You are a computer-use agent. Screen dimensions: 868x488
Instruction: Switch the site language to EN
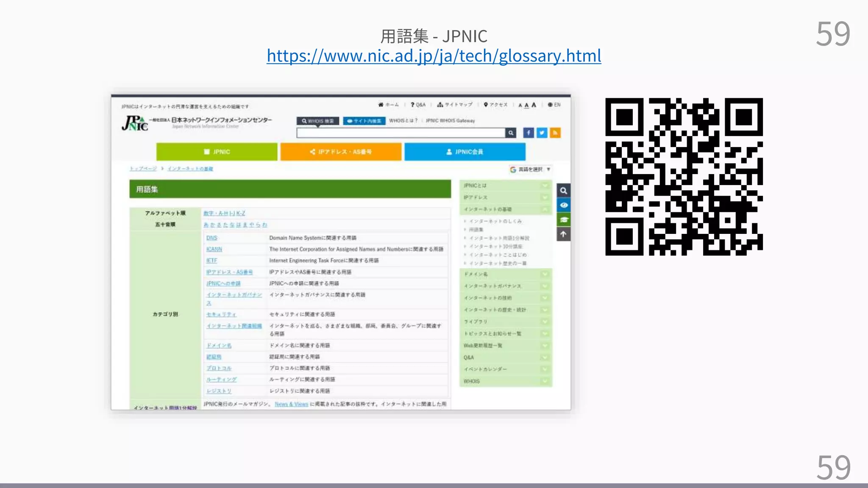pos(554,105)
